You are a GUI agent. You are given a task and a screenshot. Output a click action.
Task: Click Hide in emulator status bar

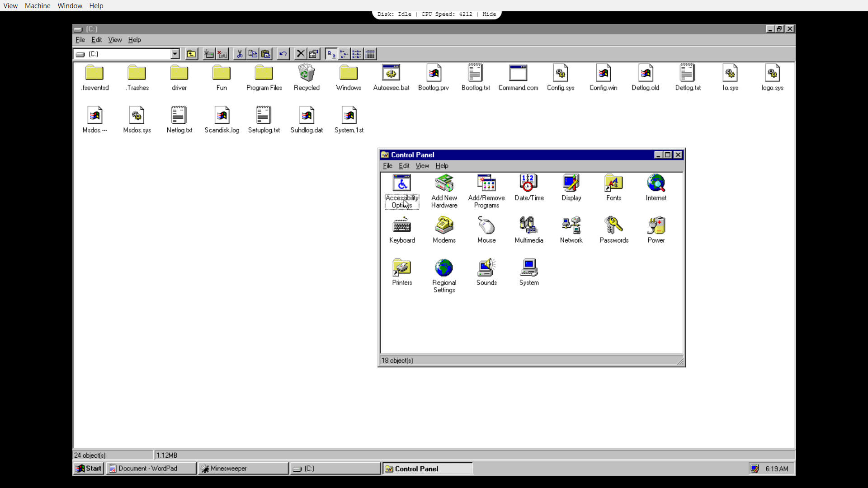(489, 14)
